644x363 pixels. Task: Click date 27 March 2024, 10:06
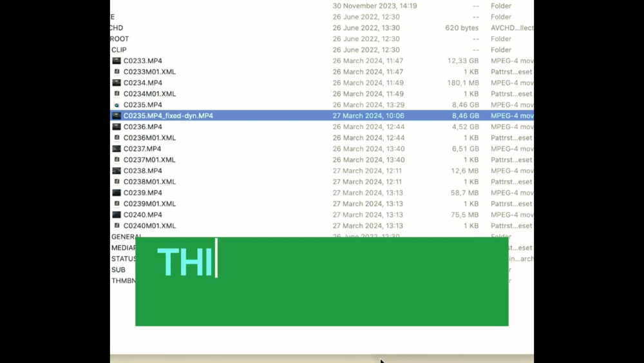368,115
